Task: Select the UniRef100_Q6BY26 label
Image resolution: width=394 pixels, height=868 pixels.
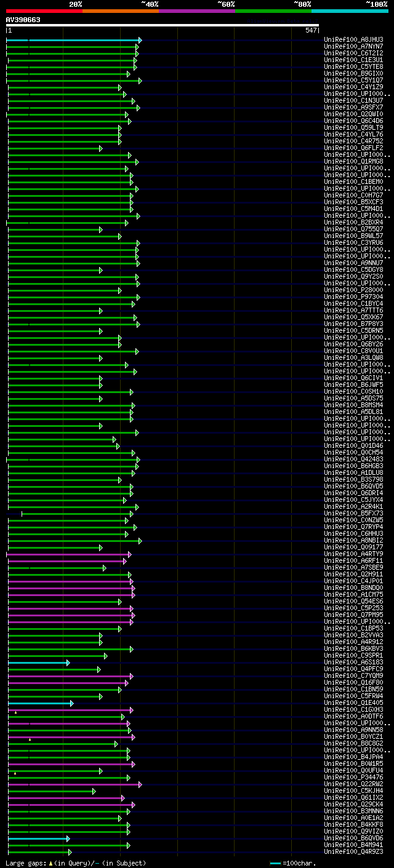Action: point(354,344)
